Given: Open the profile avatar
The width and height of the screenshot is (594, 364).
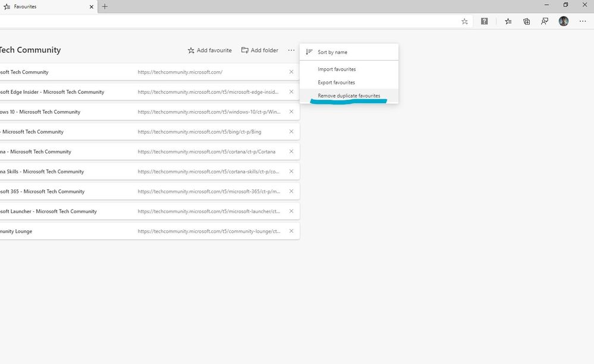Looking at the screenshot, I should [x=563, y=21].
